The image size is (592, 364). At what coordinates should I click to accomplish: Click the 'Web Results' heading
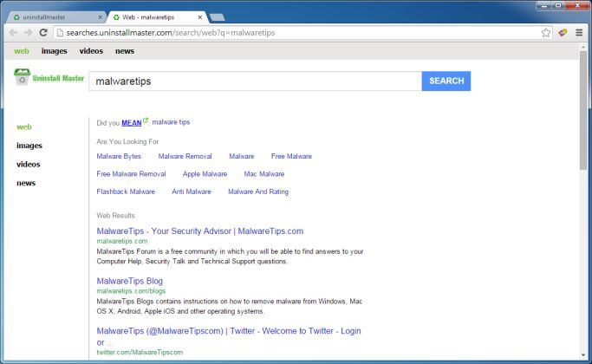[115, 216]
